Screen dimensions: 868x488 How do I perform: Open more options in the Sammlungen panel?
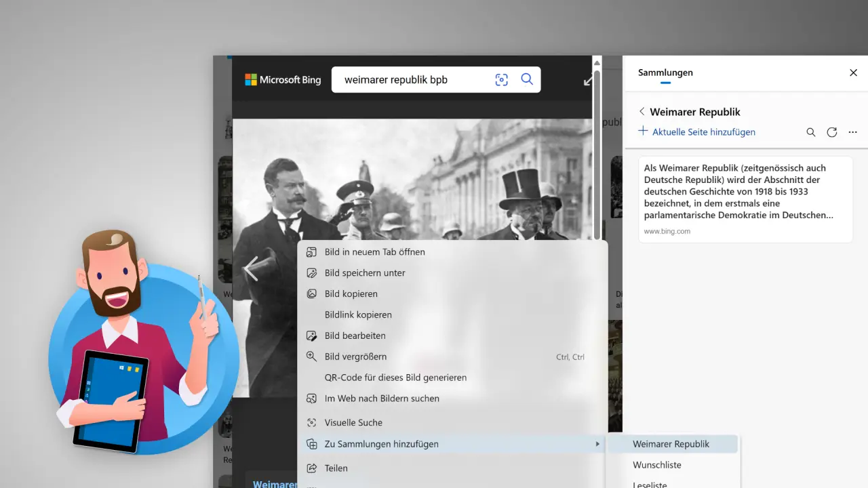(852, 132)
